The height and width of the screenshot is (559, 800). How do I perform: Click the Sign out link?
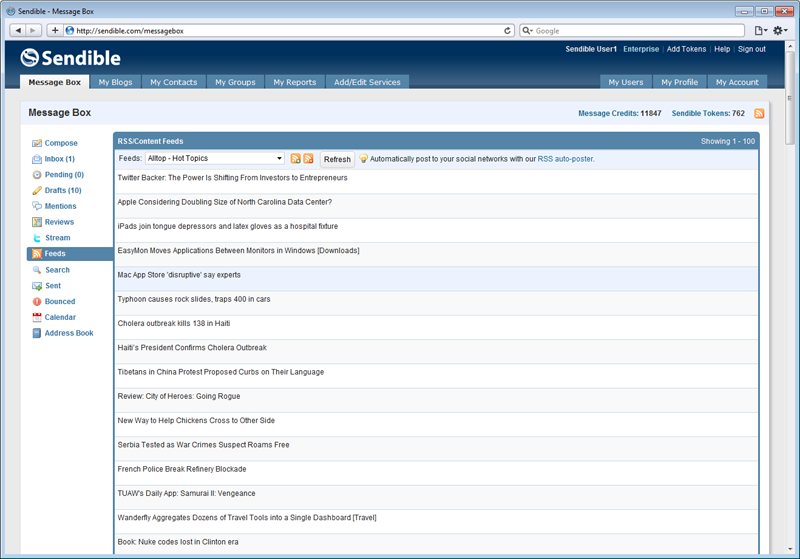(x=752, y=49)
